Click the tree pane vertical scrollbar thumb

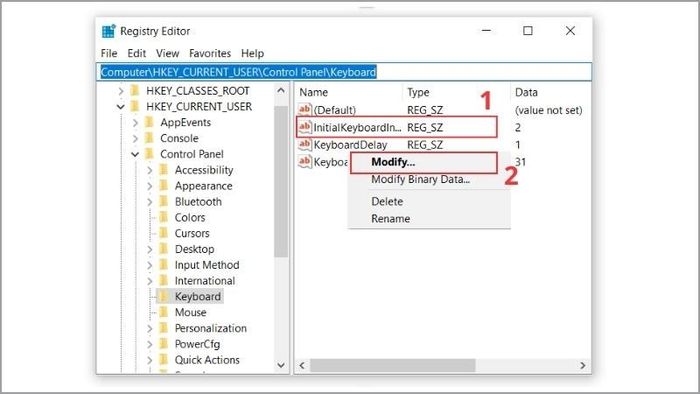pos(281,182)
